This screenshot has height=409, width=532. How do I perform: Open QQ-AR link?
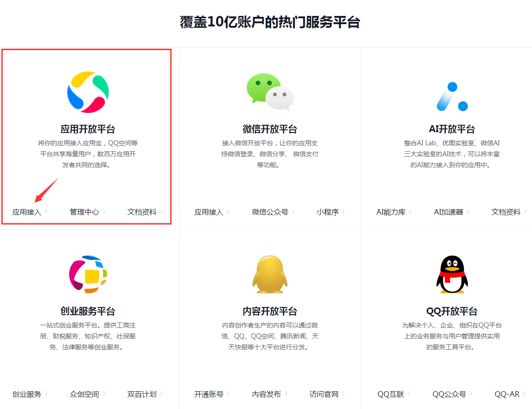point(507,394)
